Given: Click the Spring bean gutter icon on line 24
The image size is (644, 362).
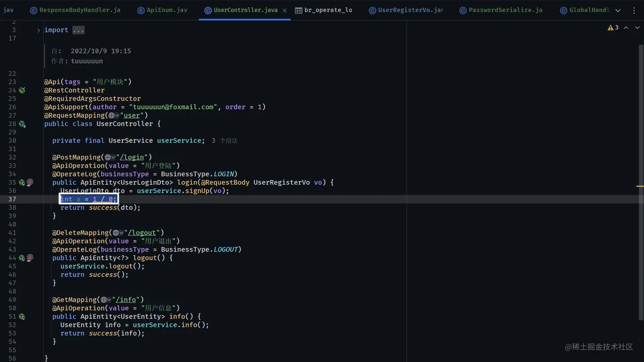Looking at the screenshot, I should tap(22, 90).
